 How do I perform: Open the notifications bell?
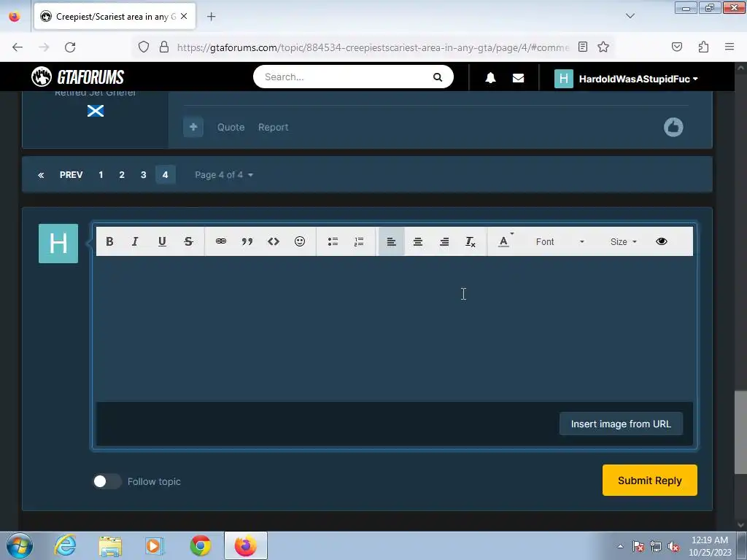(491, 78)
